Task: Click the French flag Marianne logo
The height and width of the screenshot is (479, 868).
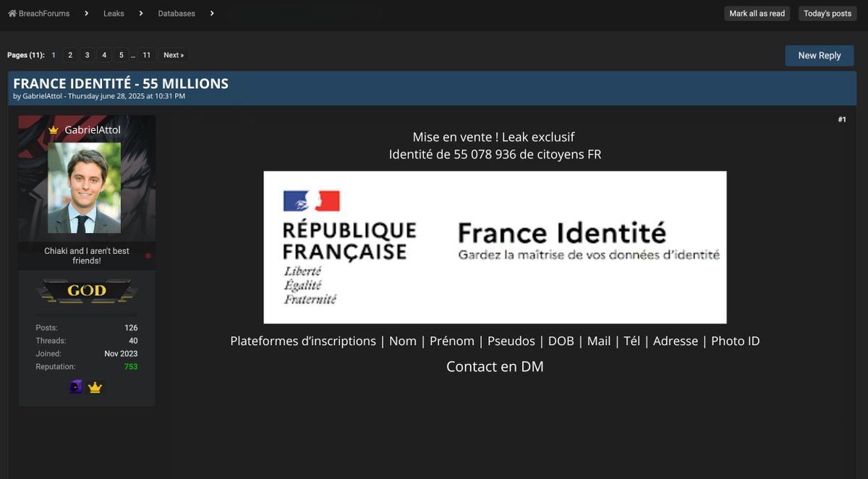Action: 311,201
